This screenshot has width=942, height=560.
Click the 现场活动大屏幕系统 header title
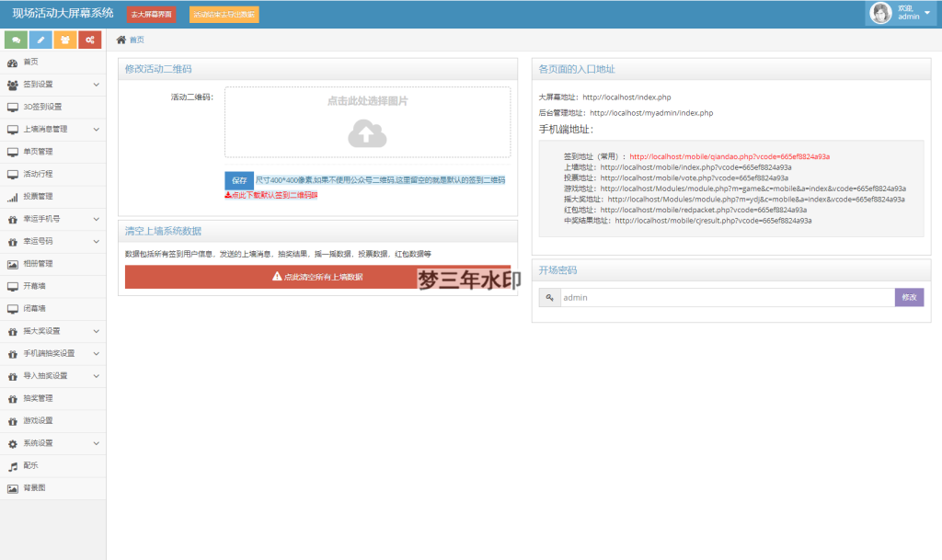coord(63,13)
